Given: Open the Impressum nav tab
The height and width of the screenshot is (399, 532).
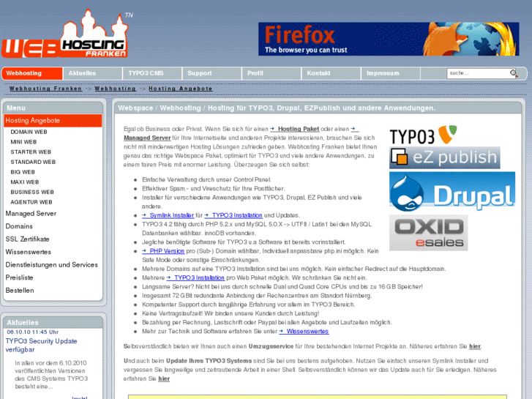Looking at the screenshot, I should coord(391,73).
